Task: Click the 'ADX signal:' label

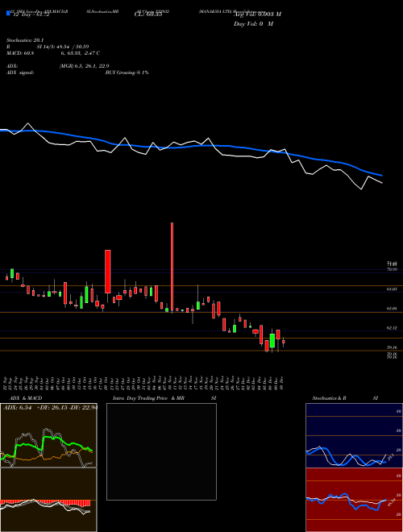Action: pyautogui.click(x=20, y=73)
